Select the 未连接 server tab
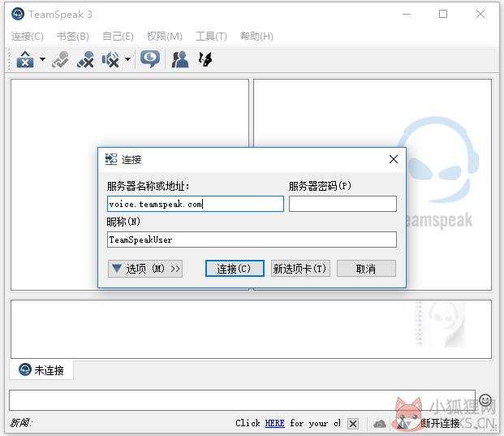504x436 pixels. point(41,370)
